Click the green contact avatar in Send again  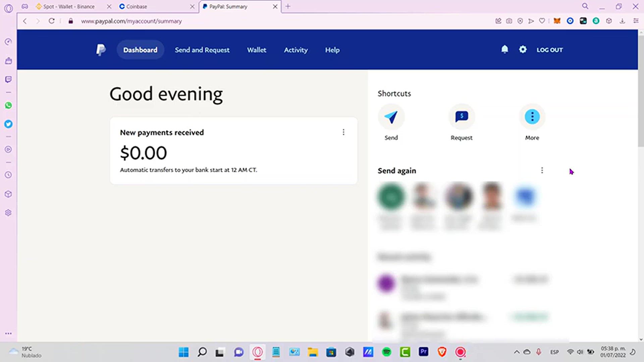391,196
